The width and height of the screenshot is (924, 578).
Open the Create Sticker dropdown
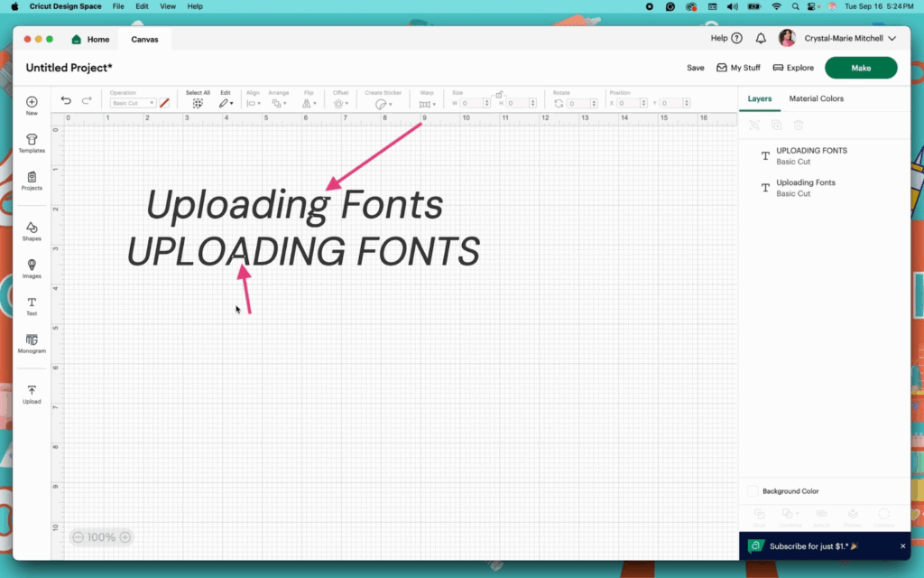point(383,104)
